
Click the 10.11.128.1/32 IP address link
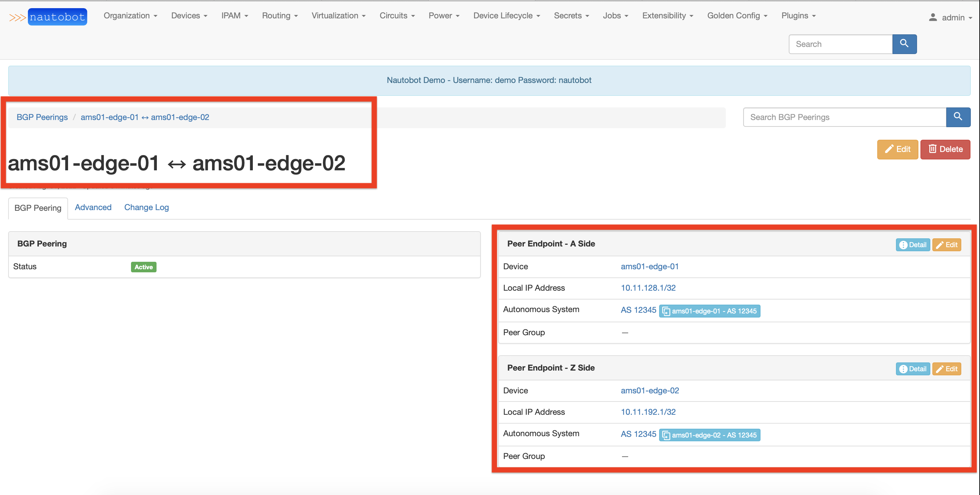[x=648, y=288]
